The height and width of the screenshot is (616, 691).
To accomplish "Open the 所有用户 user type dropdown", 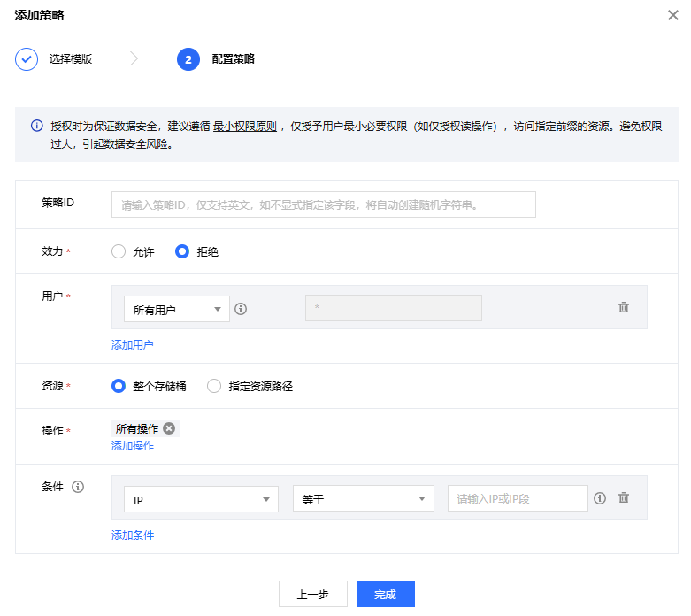I will [x=176, y=309].
